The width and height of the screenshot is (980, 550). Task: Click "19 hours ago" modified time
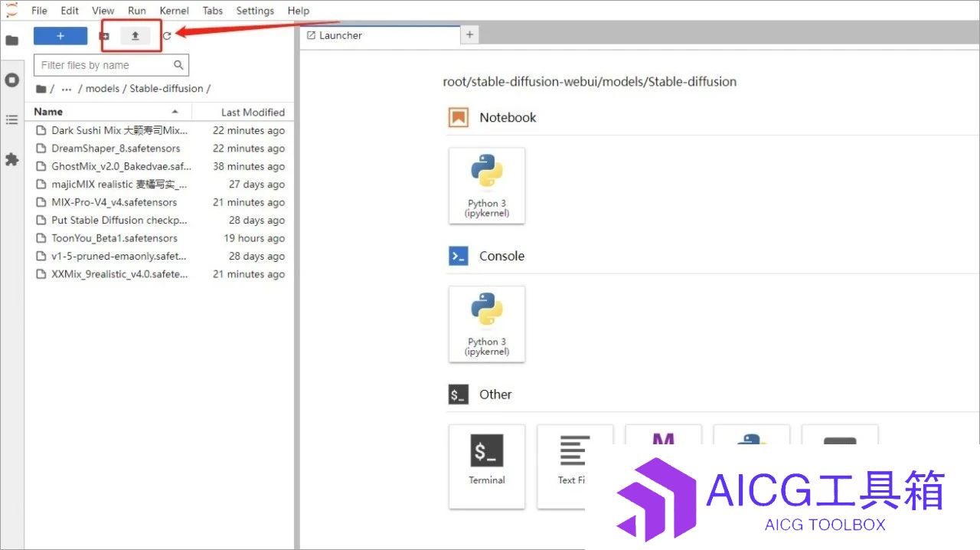coord(254,238)
